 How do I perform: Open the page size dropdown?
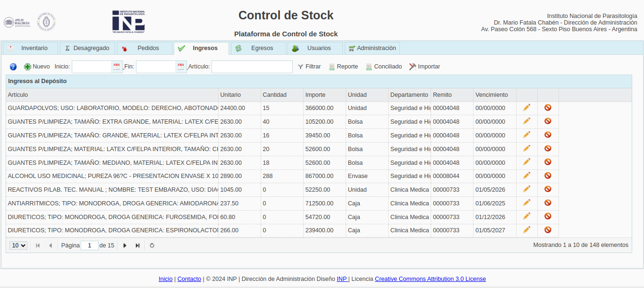(x=18, y=246)
